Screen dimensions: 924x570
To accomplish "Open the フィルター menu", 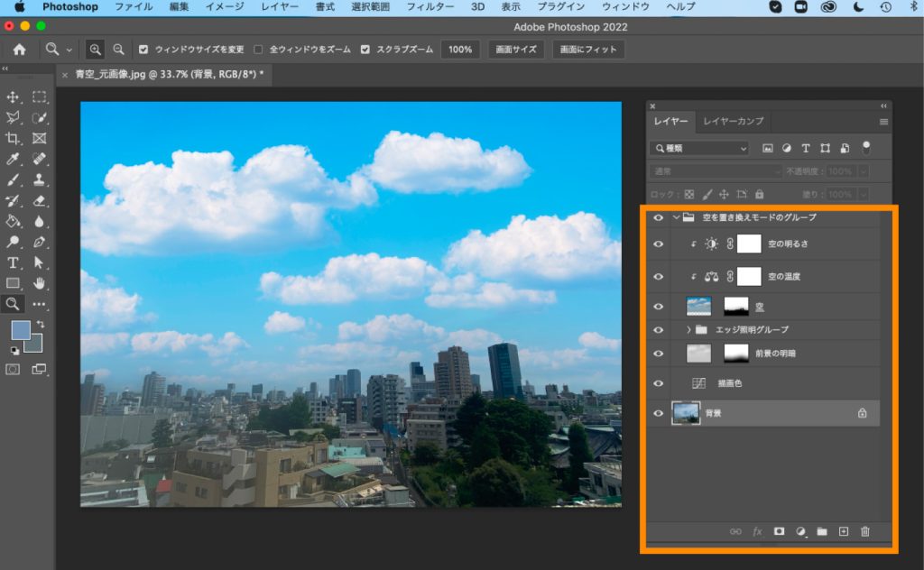I will coord(430,7).
